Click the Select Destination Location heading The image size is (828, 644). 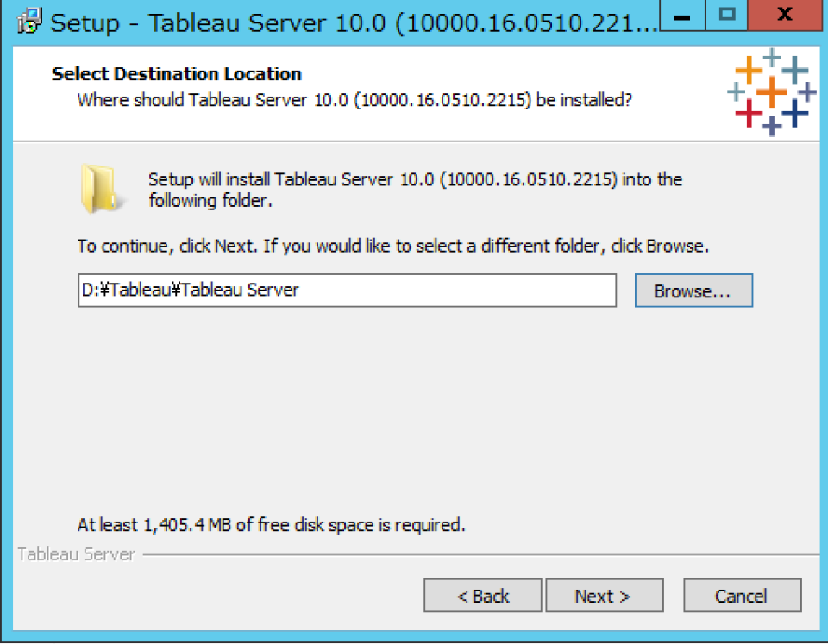click(x=177, y=74)
